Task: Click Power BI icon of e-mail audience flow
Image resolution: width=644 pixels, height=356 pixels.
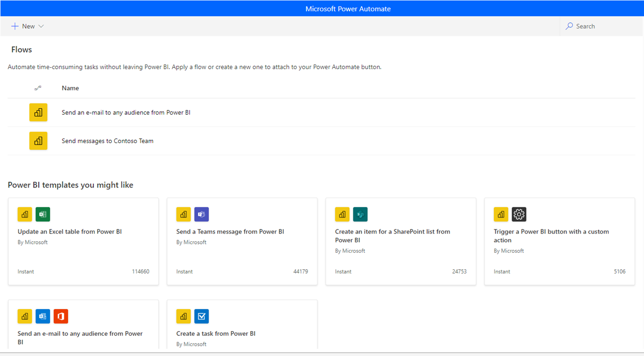Action: tap(38, 113)
